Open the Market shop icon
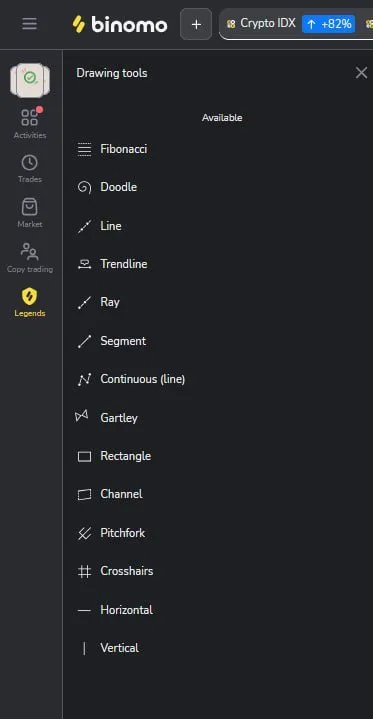This screenshot has width=373, height=719. pyautogui.click(x=30, y=207)
